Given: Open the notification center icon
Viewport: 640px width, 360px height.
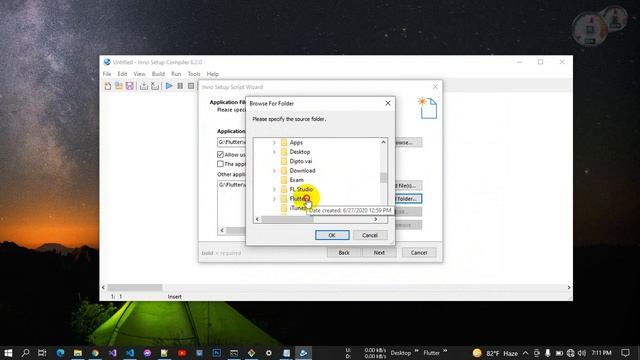Looking at the screenshot, I should point(625,353).
